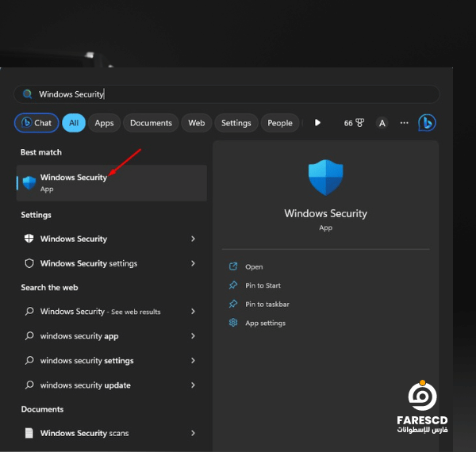Click the outlined shield icon for Windows Security settings

(x=29, y=263)
